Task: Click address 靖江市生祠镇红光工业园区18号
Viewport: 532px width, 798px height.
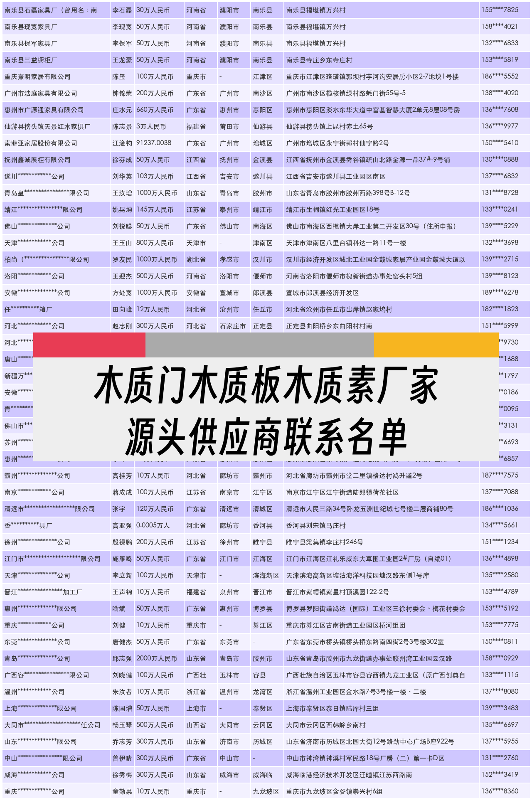Action: (332, 209)
